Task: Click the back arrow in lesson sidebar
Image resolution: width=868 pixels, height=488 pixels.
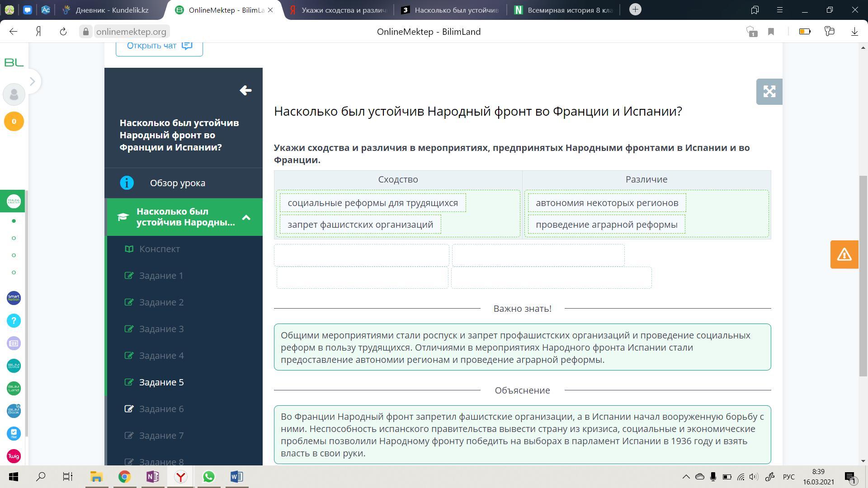Action: coord(245,90)
